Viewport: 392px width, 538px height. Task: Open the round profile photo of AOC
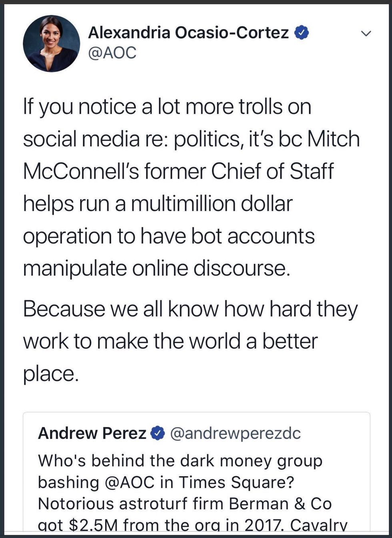[x=51, y=44]
